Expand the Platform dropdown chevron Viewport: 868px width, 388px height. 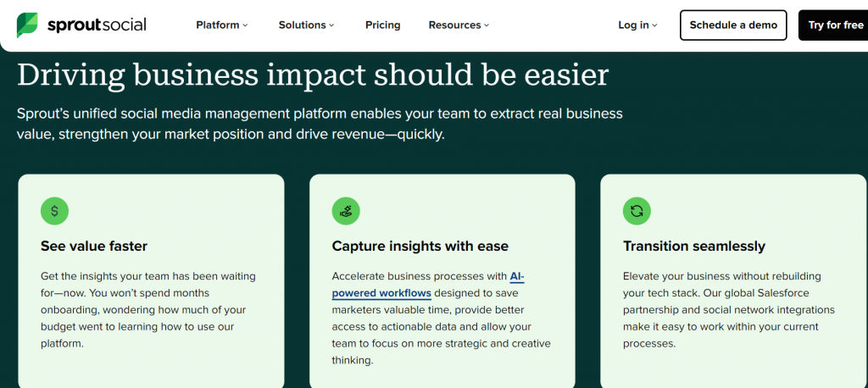point(246,25)
